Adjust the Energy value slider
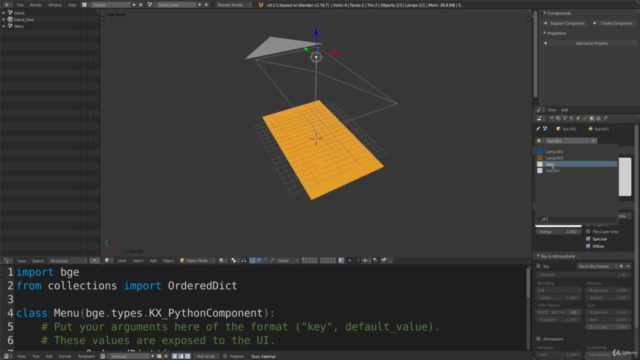 [558, 231]
